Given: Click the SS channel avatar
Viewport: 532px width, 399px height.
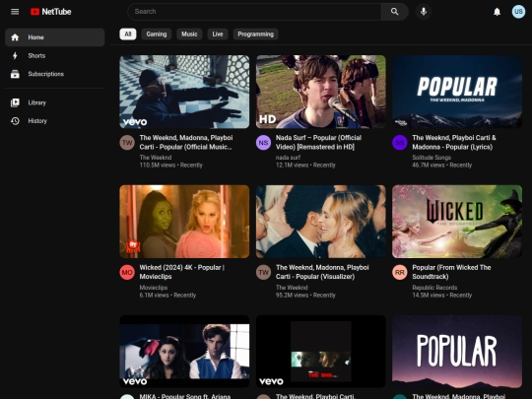Looking at the screenshot, I should (400, 143).
